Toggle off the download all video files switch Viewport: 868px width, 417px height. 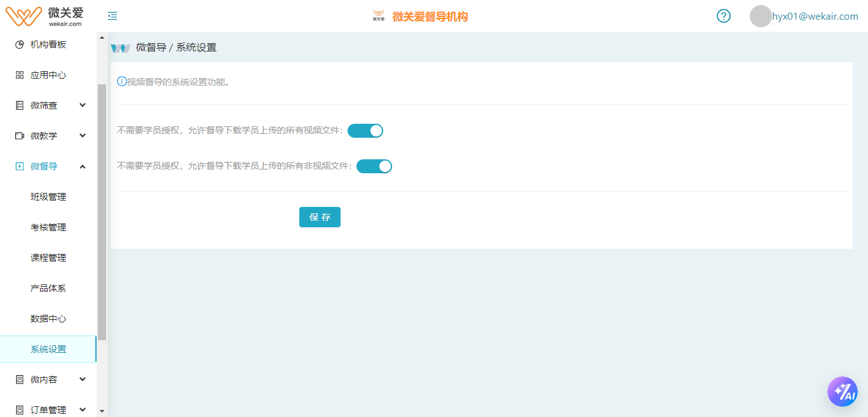click(x=365, y=131)
